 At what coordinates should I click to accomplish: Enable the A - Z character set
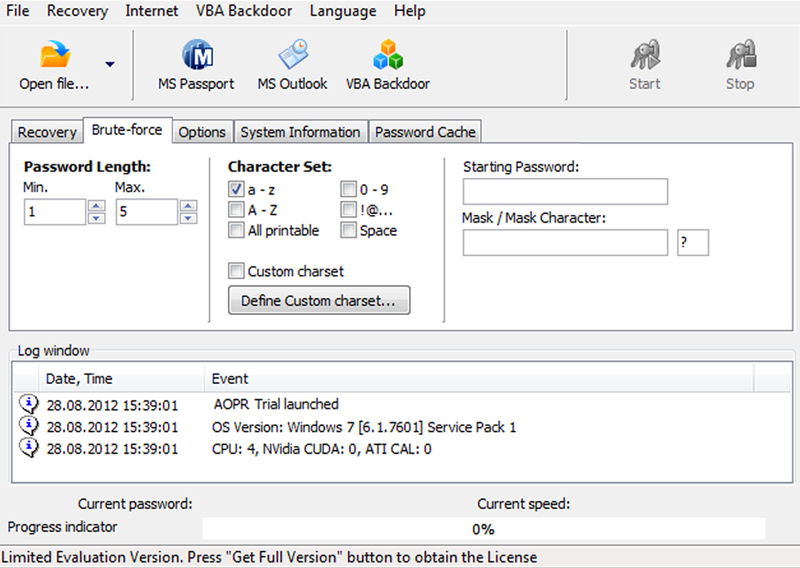tap(236, 210)
